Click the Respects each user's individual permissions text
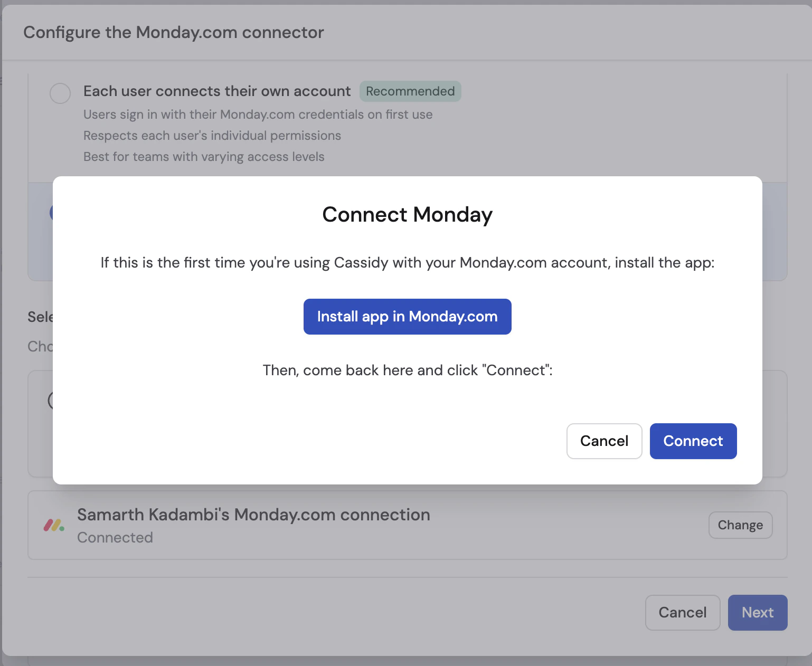This screenshot has height=666, width=812. coord(212,135)
